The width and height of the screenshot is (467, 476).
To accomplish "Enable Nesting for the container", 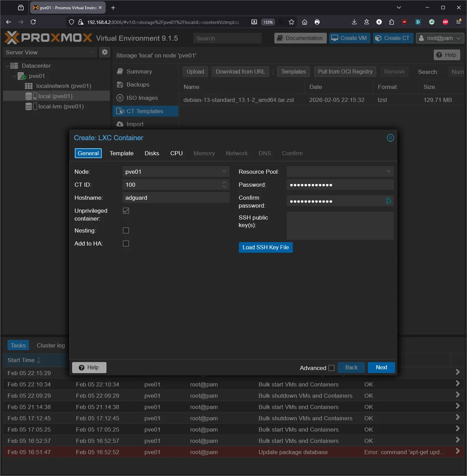I will click(126, 230).
